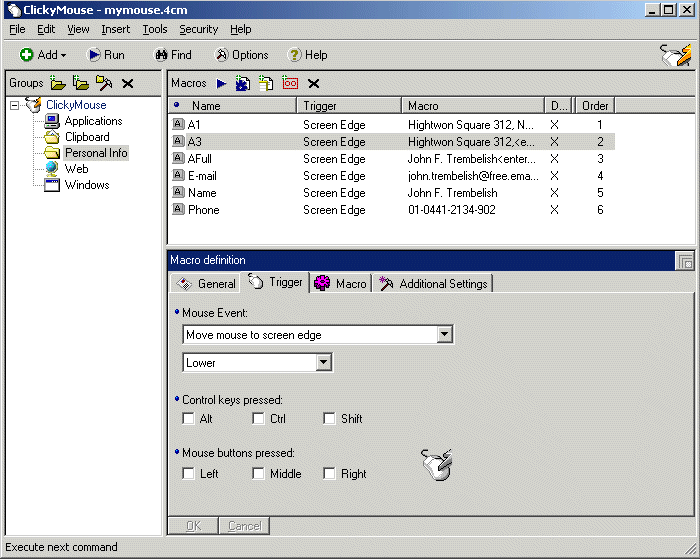Check the Left mouse button checkbox
Image resolution: width=700 pixels, height=559 pixels.
pyautogui.click(x=188, y=474)
